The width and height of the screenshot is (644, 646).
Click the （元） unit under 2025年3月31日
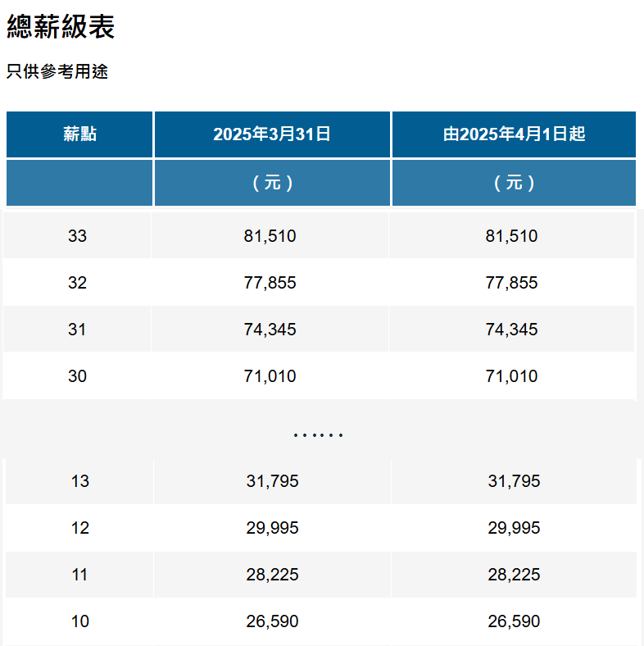(272, 183)
